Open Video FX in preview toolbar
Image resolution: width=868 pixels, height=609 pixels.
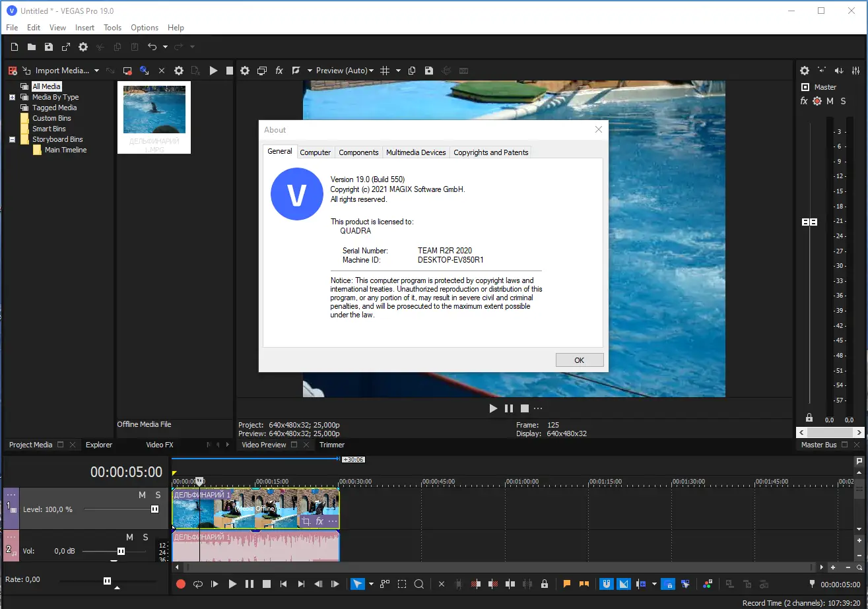click(x=279, y=71)
